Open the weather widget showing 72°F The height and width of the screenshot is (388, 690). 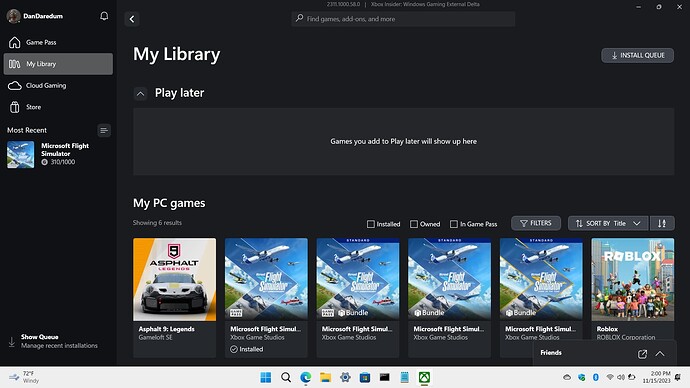25,377
